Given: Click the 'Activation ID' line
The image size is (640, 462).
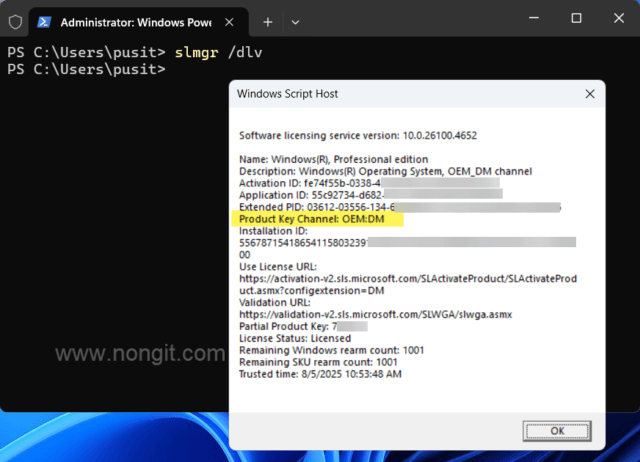Looking at the screenshot, I should (x=369, y=183).
